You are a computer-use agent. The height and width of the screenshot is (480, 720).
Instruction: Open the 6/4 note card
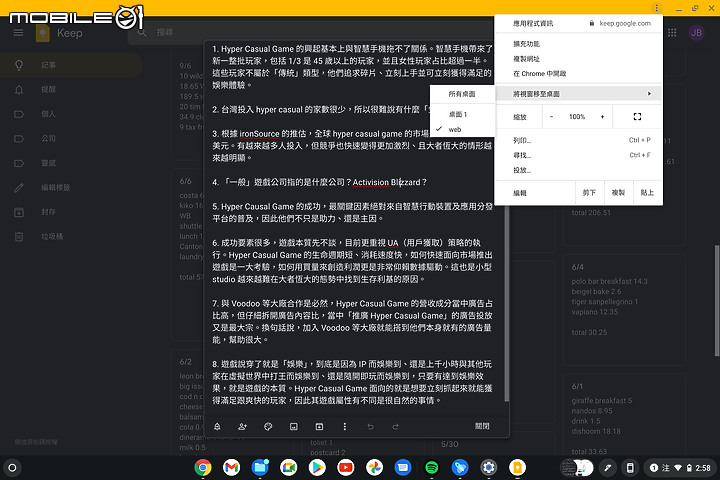tap(624, 308)
